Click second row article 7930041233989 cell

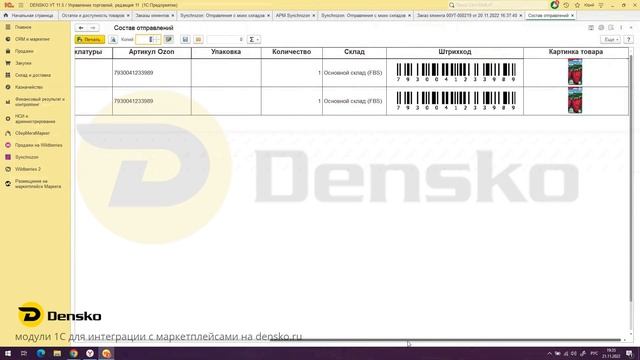pos(151,101)
